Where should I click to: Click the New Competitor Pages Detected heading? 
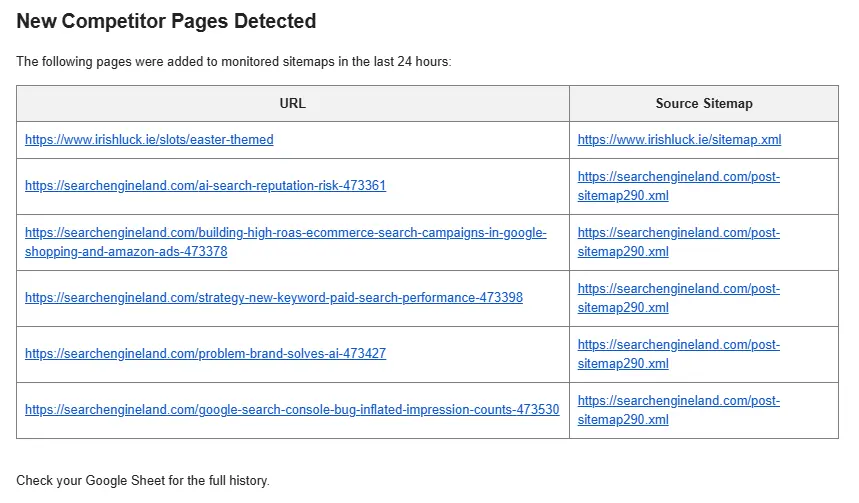pos(166,21)
